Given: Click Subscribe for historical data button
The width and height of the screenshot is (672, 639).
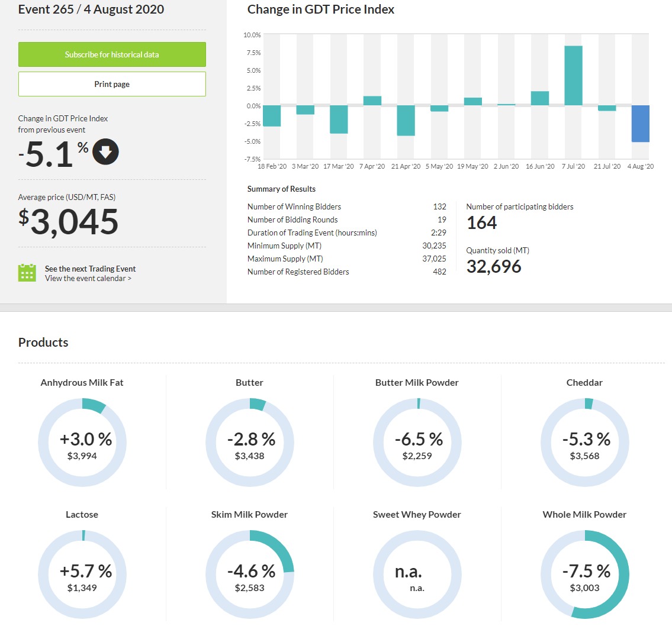Looking at the screenshot, I should (112, 54).
